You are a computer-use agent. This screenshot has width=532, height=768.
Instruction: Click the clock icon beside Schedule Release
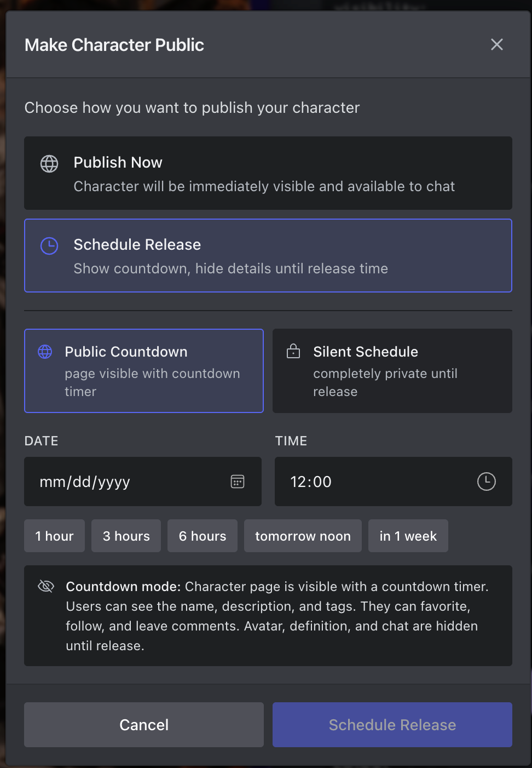(49, 246)
